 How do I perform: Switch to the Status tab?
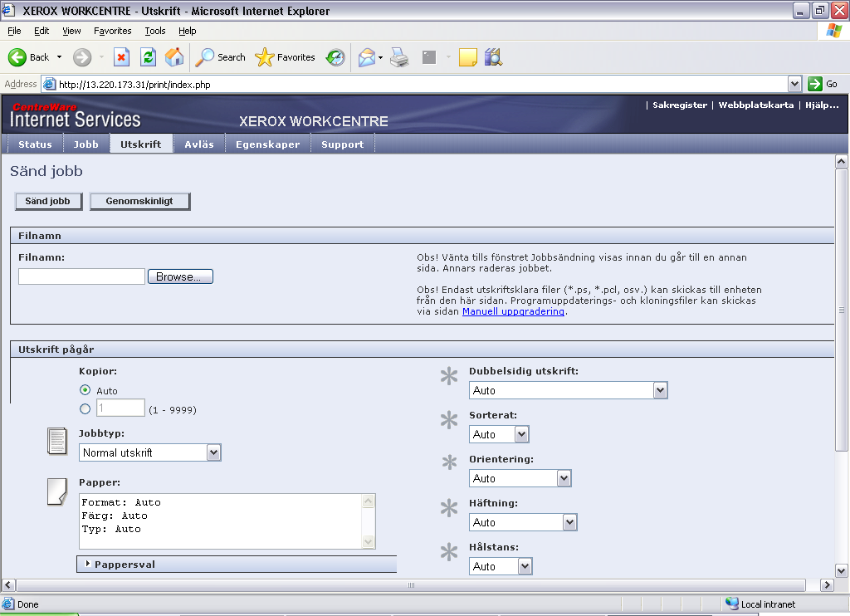click(x=35, y=144)
